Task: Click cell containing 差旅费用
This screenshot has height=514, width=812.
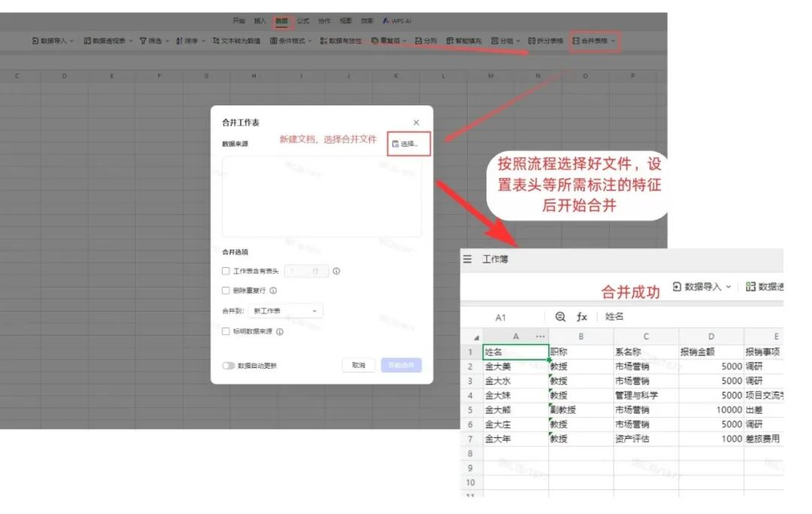Action: 763,439
